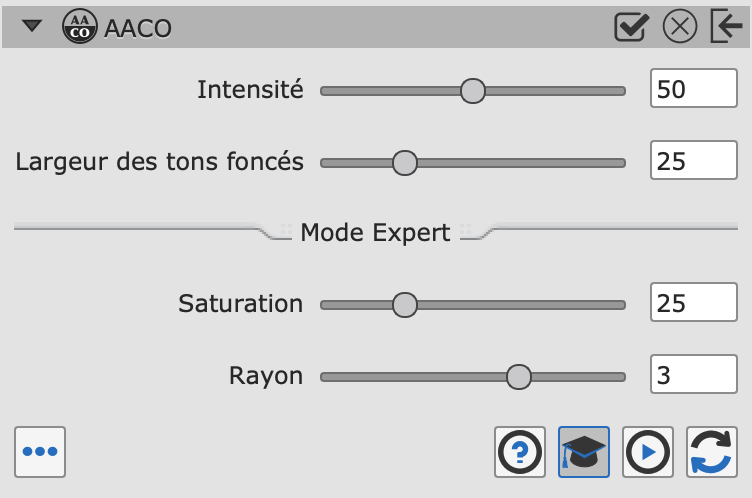
Task: Click the Rayon slider handle
Action: point(518,377)
